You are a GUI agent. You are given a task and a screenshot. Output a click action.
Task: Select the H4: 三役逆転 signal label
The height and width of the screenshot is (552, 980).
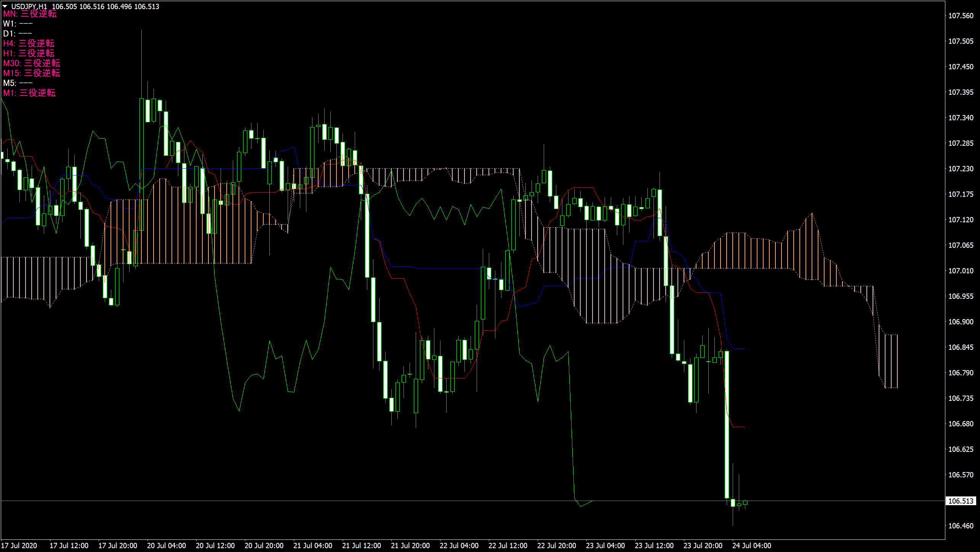coord(30,44)
